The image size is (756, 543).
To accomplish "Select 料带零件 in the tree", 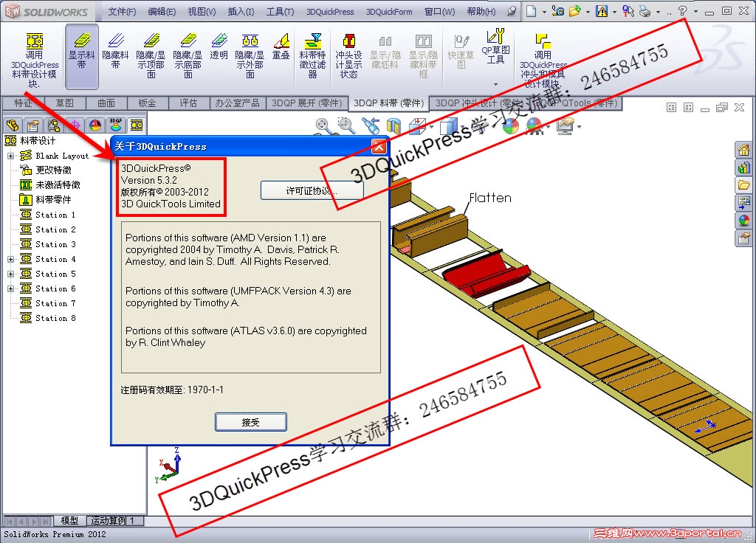I will pyautogui.click(x=53, y=199).
